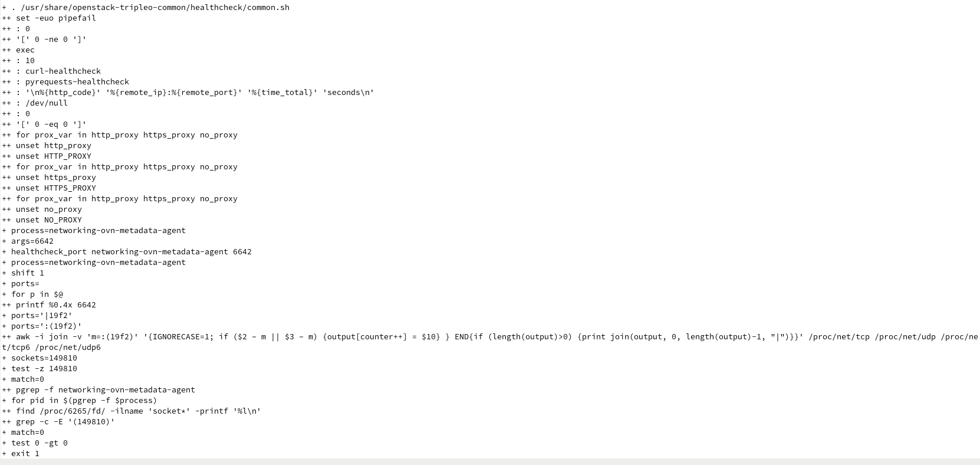980x465 pixels.
Task: Click the 'test -z 149810' line
Action: [44, 369]
